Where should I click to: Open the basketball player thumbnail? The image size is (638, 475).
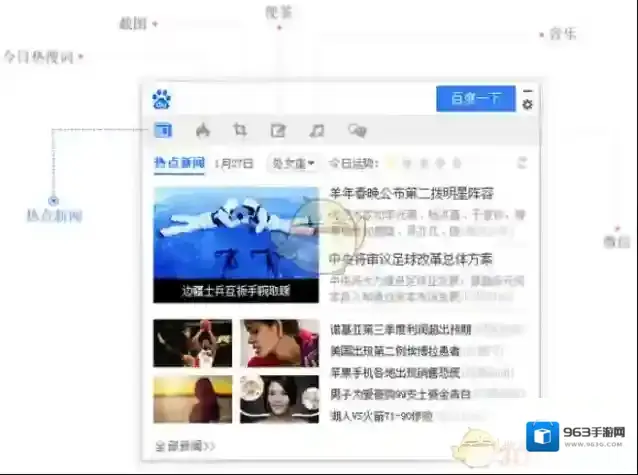[x=193, y=343]
